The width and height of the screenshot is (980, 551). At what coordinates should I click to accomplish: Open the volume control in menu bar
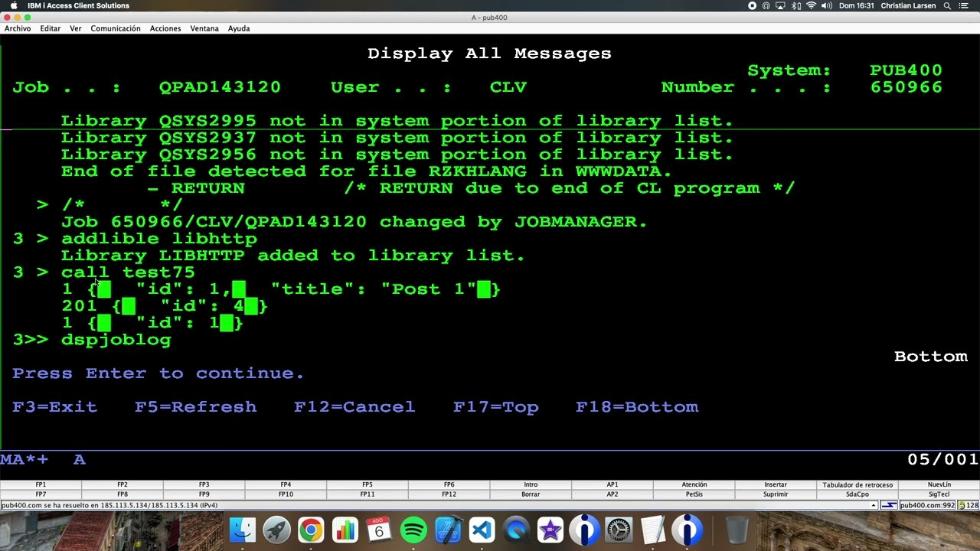[827, 5]
